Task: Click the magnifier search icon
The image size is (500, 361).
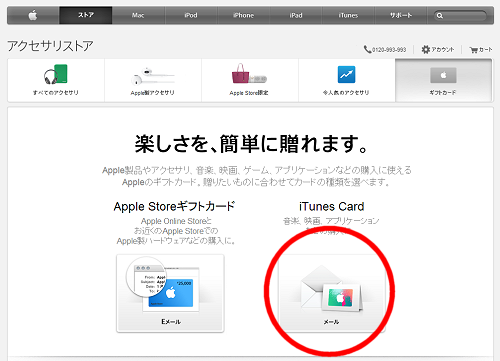Action: (x=440, y=16)
